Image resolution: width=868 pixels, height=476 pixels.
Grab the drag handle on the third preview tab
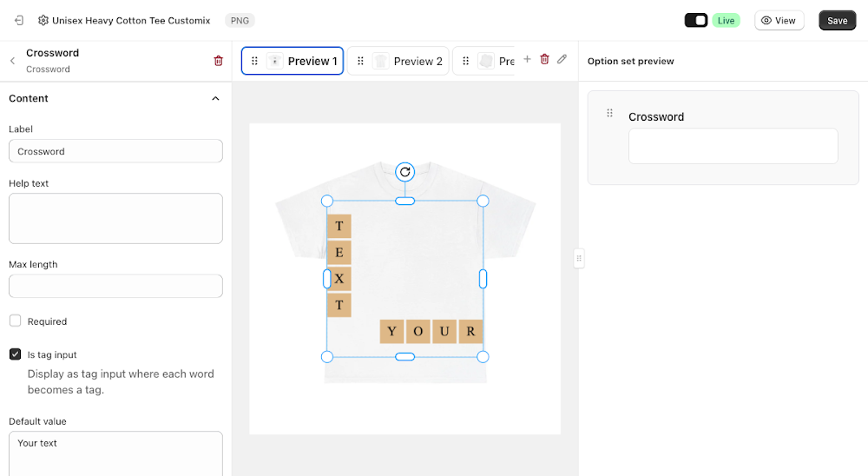(465, 61)
